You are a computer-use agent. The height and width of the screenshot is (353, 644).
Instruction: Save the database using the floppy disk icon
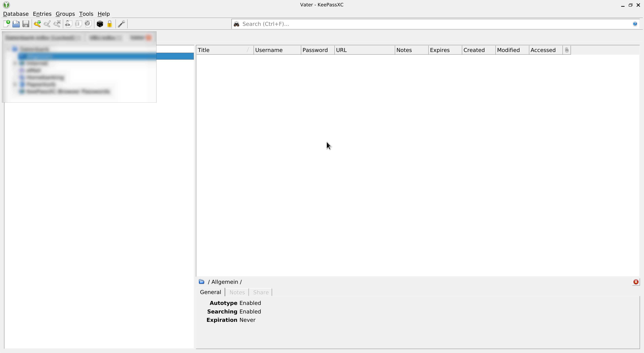click(x=26, y=24)
